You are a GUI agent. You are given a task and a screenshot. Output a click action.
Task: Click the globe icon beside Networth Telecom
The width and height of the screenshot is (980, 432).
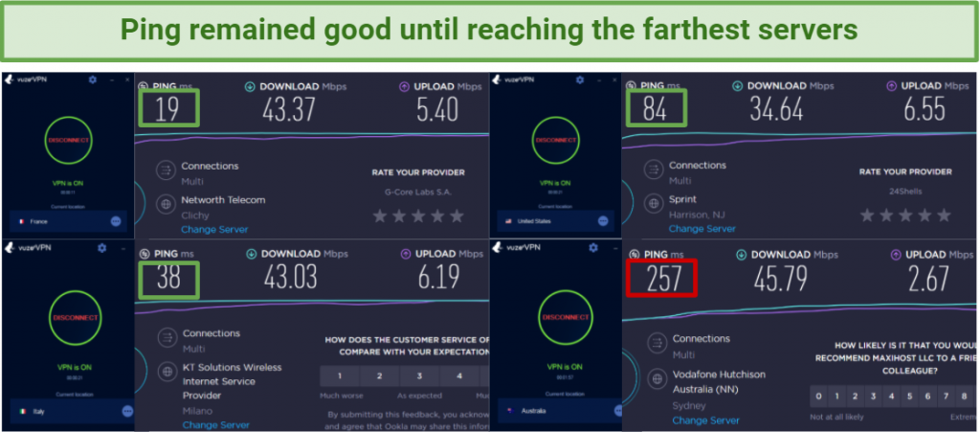pyautogui.click(x=166, y=204)
